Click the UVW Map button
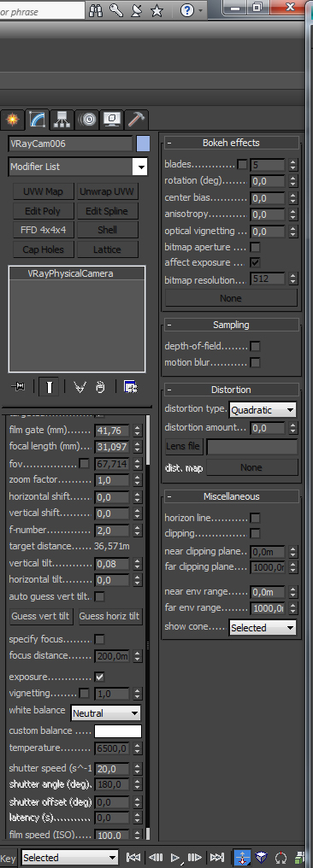This screenshot has width=313, height=868. point(44,191)
